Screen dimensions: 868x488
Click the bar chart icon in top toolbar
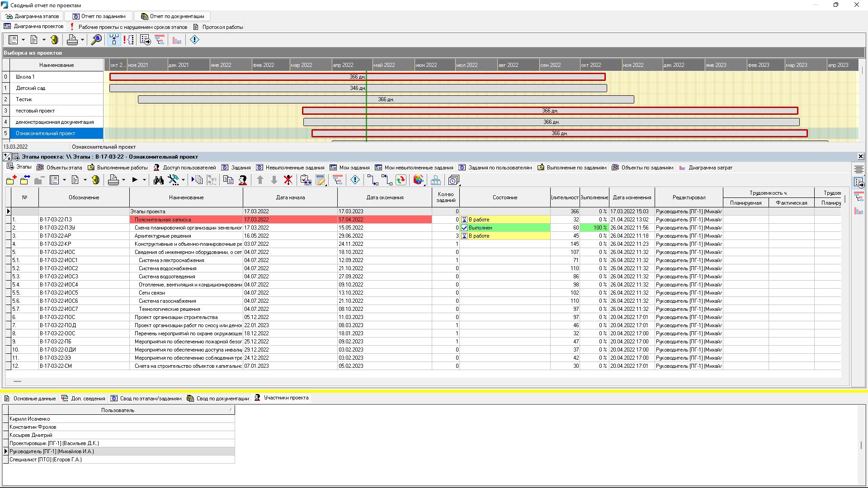(177, 40)
